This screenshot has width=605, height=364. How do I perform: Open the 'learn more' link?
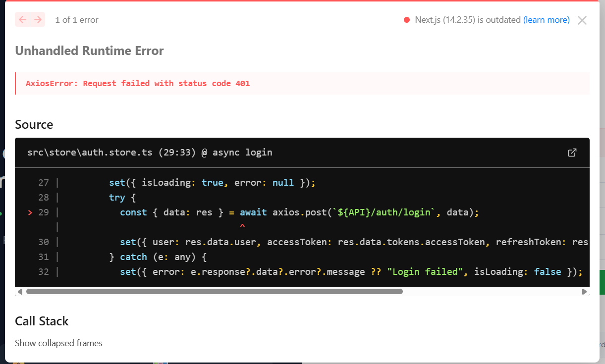point(546,20)
